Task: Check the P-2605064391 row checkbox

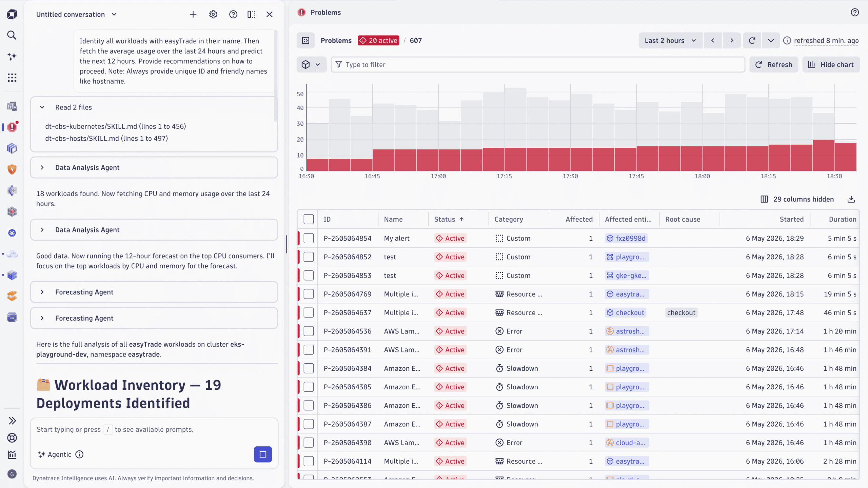Action: 309,350
